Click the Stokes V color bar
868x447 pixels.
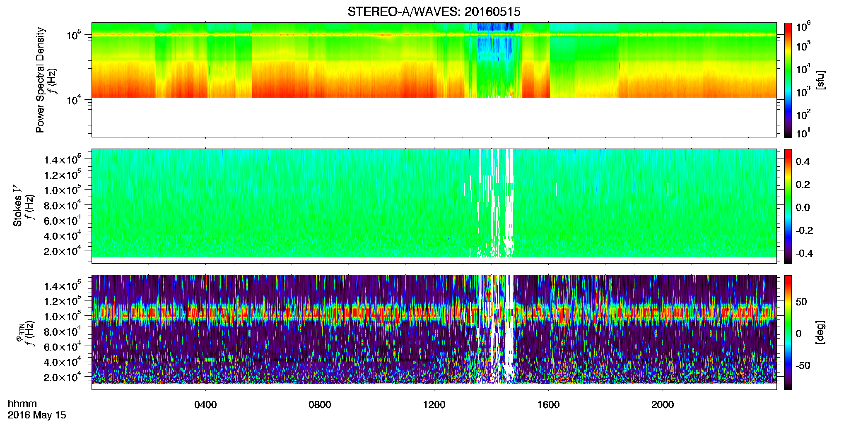click(x=788, y=206)
